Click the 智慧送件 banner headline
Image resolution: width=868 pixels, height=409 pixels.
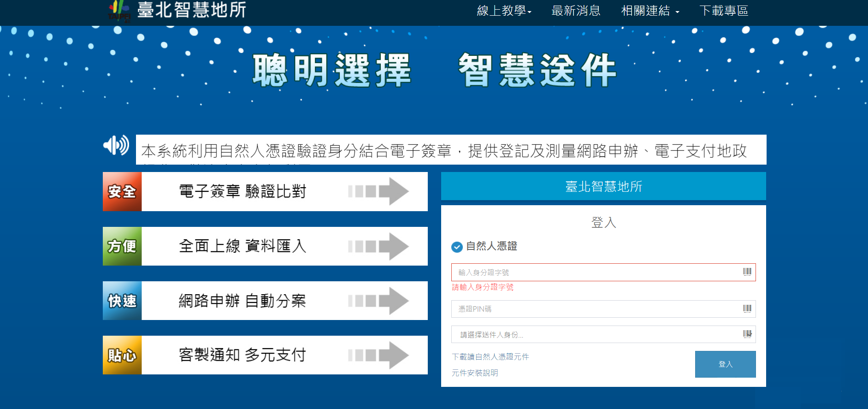click(x=537, y=71)
